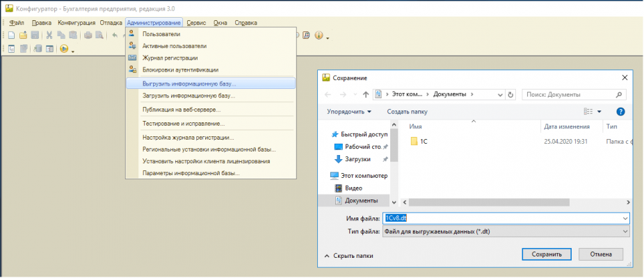Select Быстрый доступ in navigation pane

coord(360,134)
